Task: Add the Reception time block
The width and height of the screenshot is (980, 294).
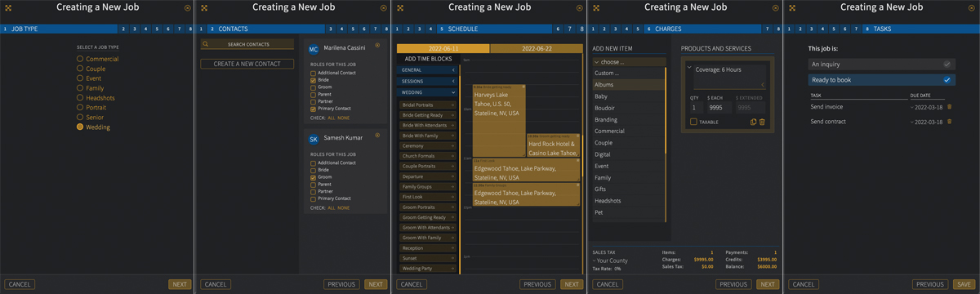Action: [x=428, y=248]
